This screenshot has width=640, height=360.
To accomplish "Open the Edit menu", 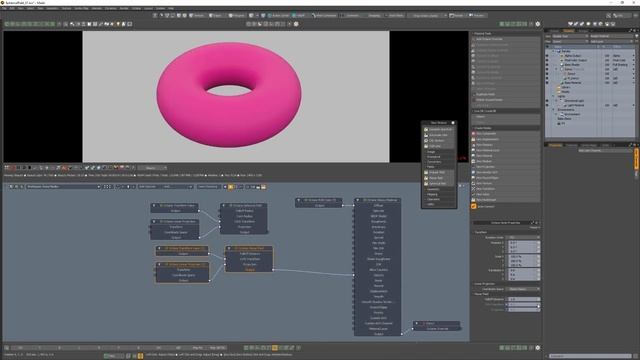I will pos(13,8).
